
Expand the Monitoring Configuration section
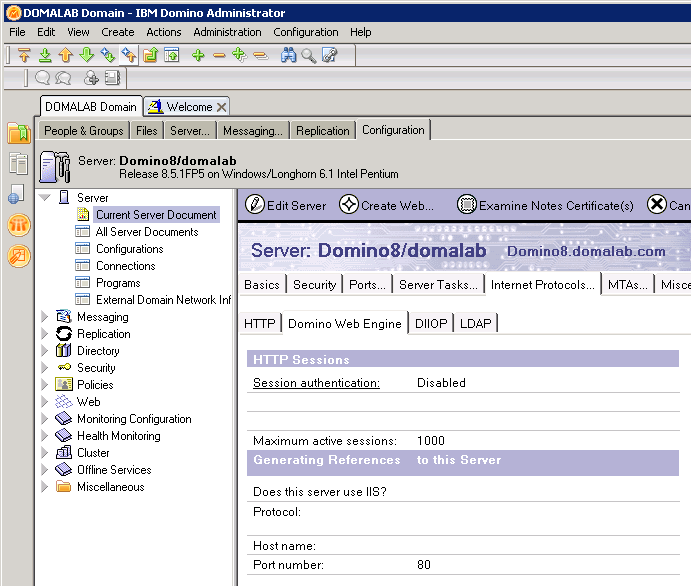coord(45,419)
